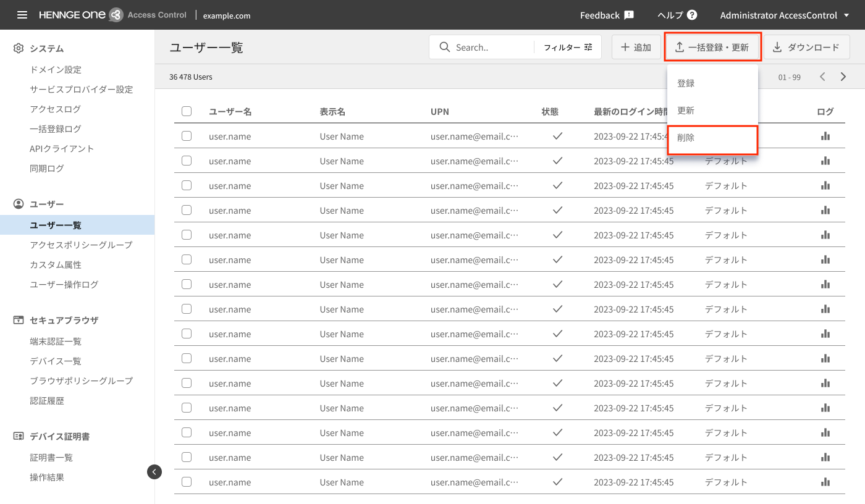Click the 36 478 Users count

coord(191,77)
